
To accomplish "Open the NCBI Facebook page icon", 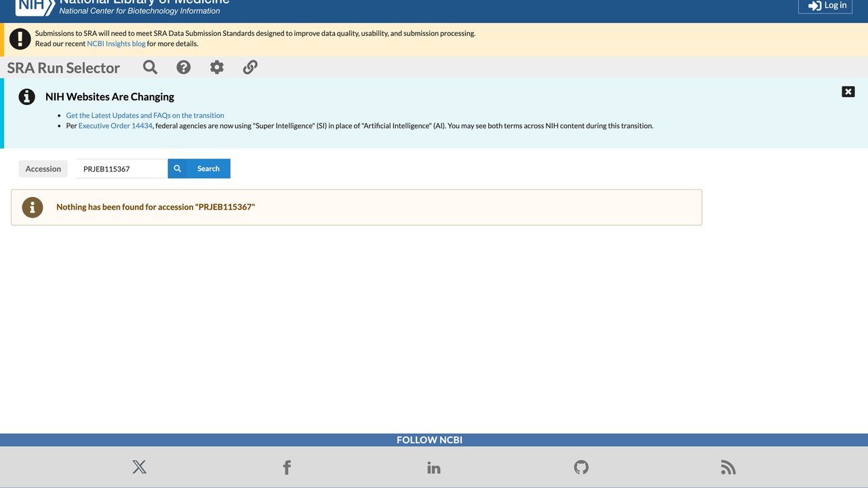I will click(287, 467).
